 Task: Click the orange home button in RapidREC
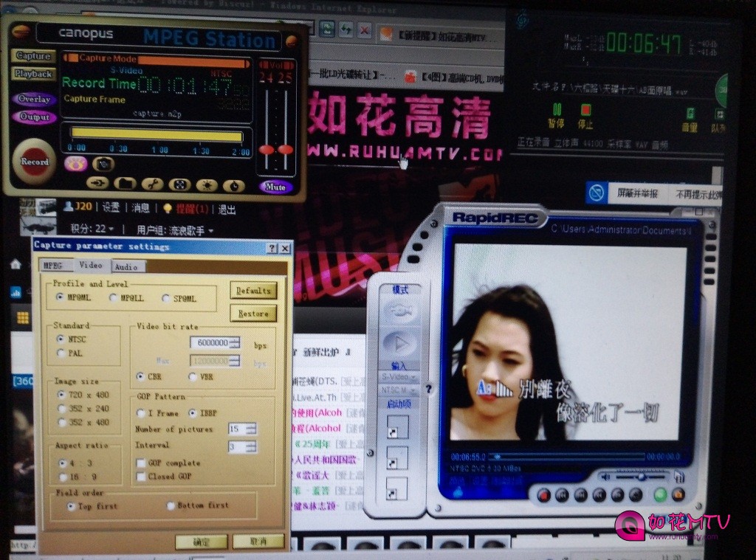click(x=678, y=494)
